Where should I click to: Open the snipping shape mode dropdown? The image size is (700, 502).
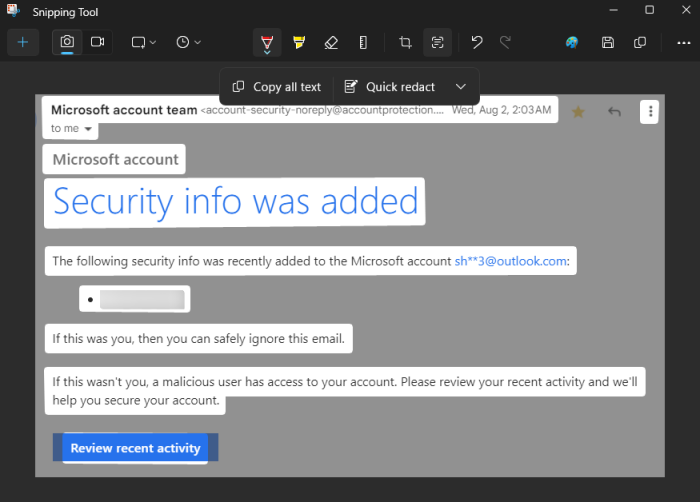point(143,42)
